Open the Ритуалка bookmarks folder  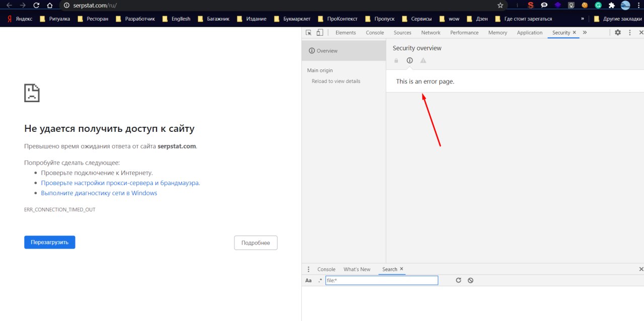pyautogui.click(x=55, y=19)
